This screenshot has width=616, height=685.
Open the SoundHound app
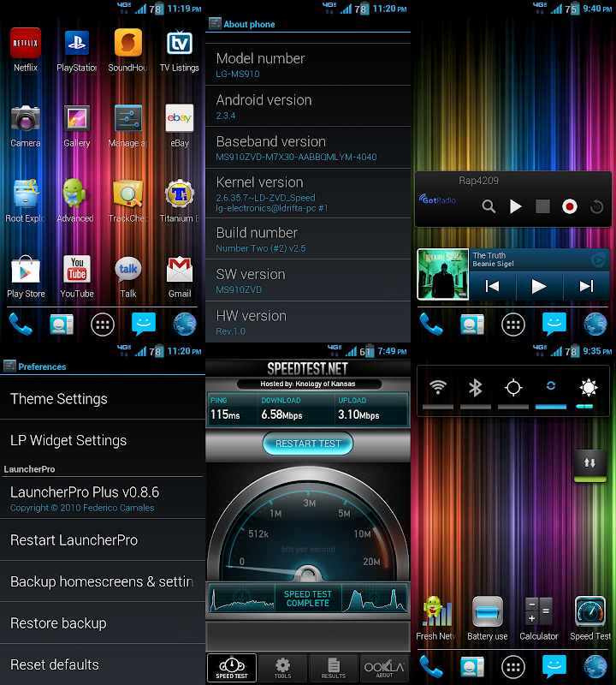[x=128, y=43]
